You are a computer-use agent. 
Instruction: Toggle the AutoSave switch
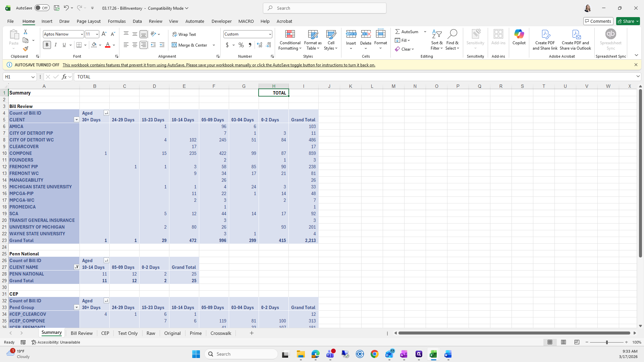click(x=42, y=8)
